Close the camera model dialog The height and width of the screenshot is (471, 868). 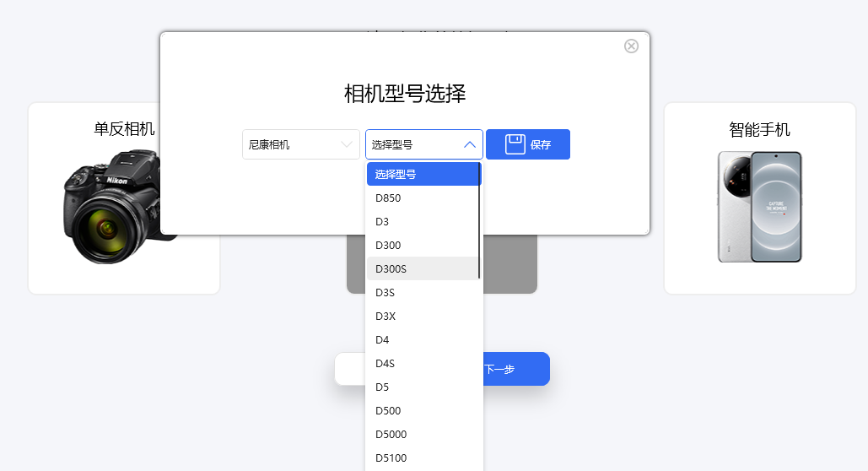[x=631, y=46]
